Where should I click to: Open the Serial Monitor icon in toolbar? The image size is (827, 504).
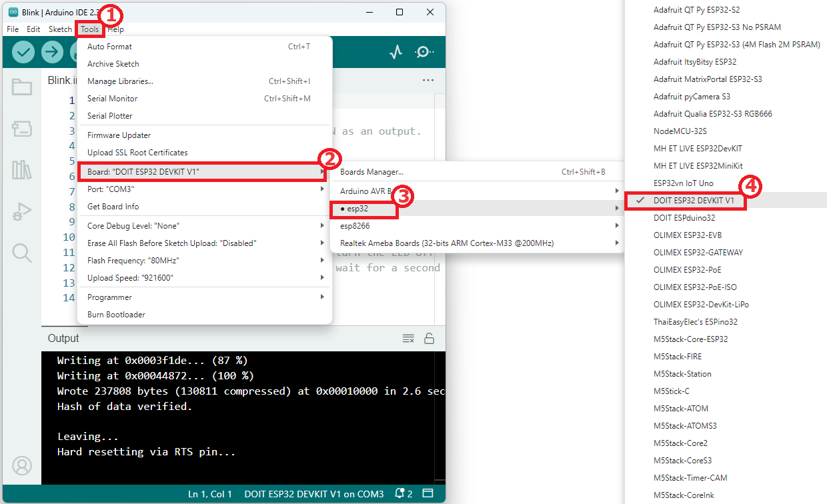(424, 52)
